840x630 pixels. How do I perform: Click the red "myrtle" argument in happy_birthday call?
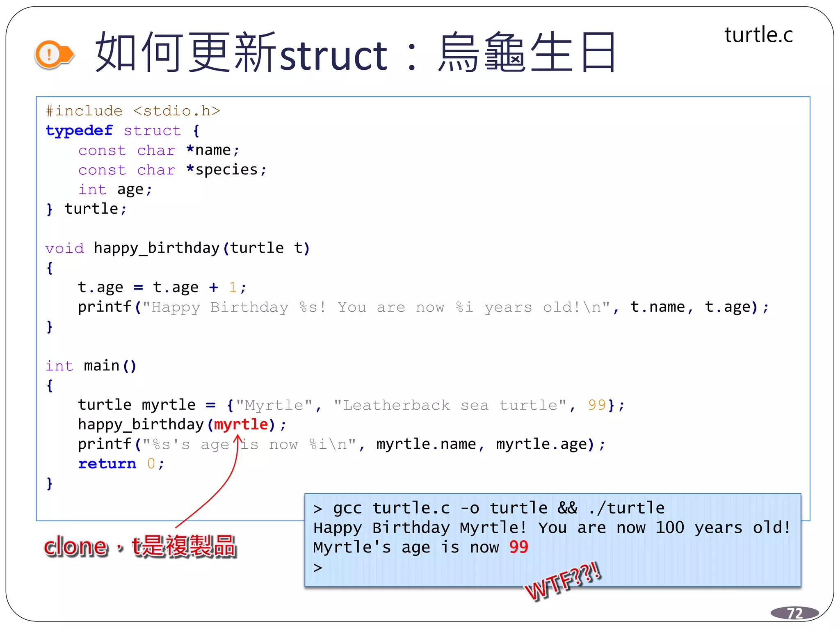[x=241, y=424]
